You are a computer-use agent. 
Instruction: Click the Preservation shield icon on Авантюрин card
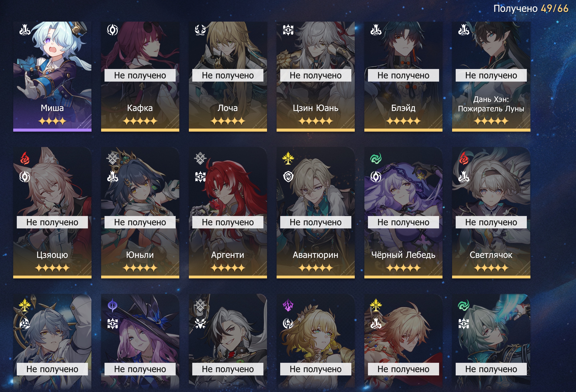pyautogui.click(x=288, y=177)
